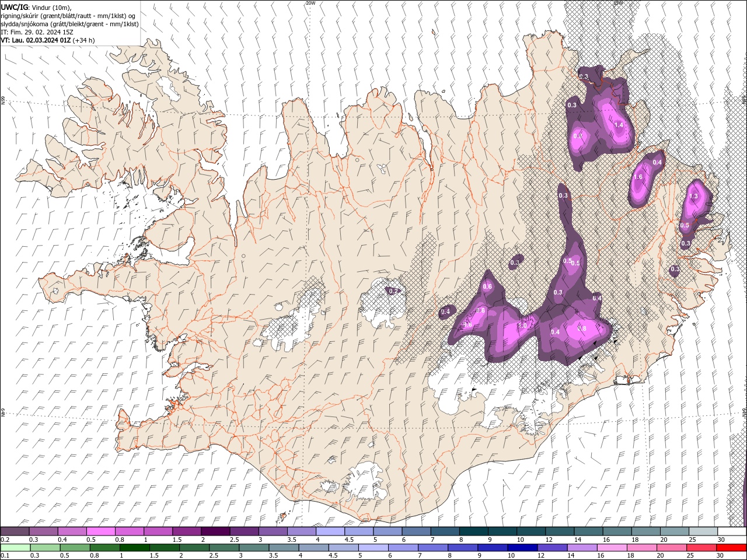Click the deep blue 10 swatch, lower legend row
This screenshot has width=747, height=560.
coord(522,548)
